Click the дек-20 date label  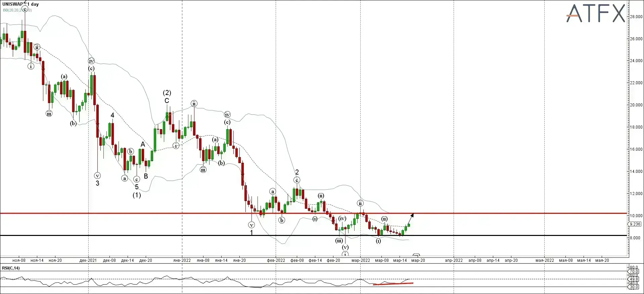tap(146, 260)
